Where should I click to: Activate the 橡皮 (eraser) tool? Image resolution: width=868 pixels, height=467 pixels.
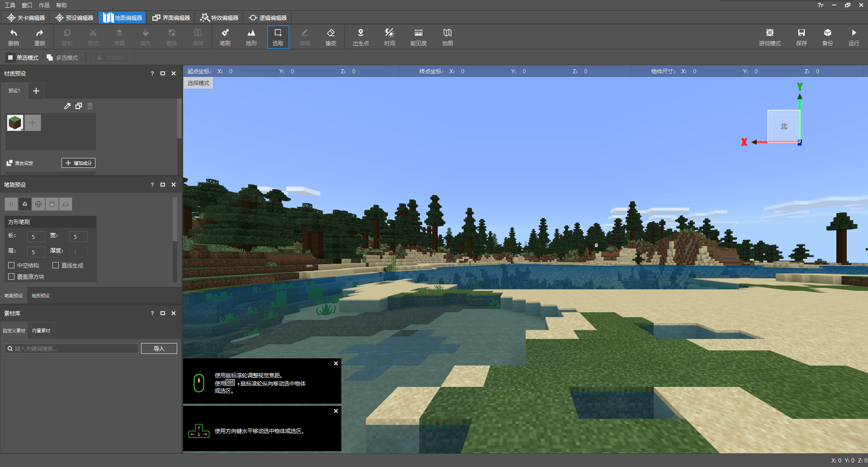330,37
